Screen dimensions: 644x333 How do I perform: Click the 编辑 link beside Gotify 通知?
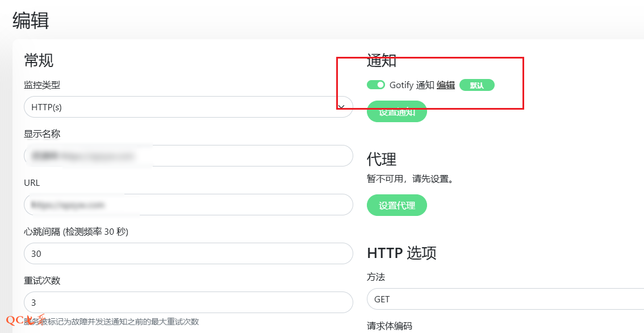pos(446,85)
